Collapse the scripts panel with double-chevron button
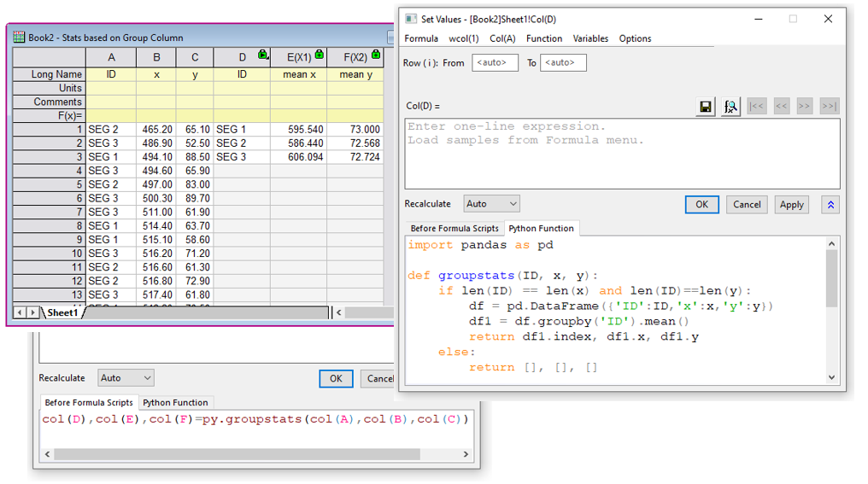The height and width of the screenshot is (484, 868). [830, 205]
